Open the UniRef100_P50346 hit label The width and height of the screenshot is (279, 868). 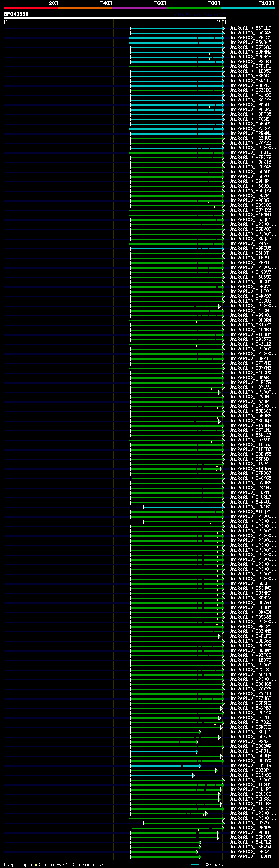[250, 33]
